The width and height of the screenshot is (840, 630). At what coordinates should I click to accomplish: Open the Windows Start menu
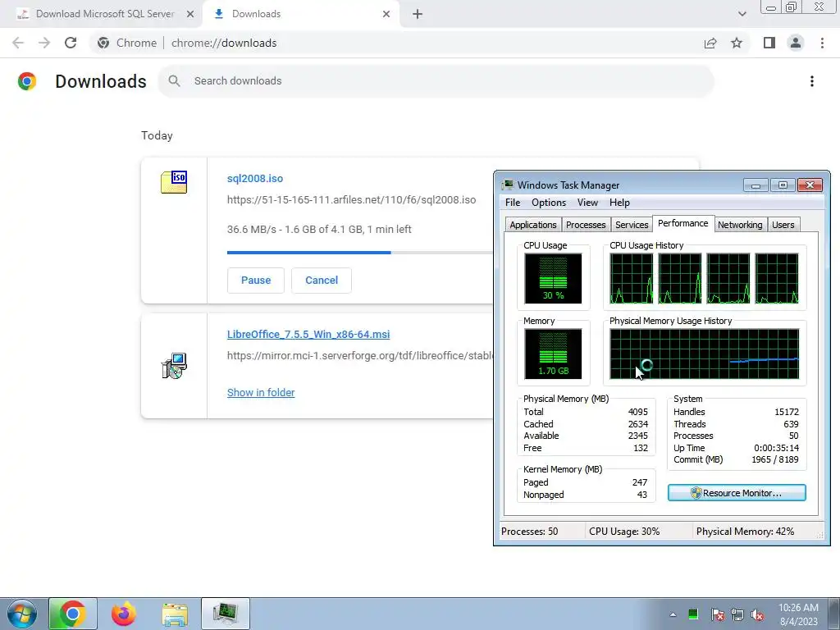click(22, 614)
